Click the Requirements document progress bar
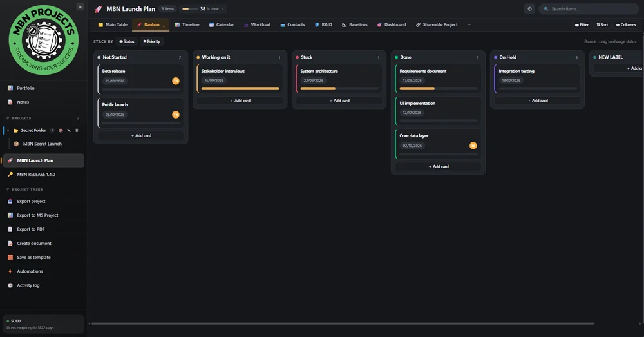Screen dimensions: 644x337 pos(438,88)
